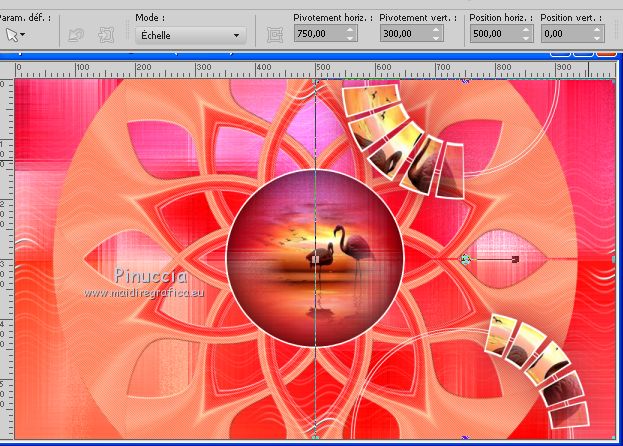Open the Param. déf. presets picker
The height and width of the screenshot is (446, 623).
[15, 35]
